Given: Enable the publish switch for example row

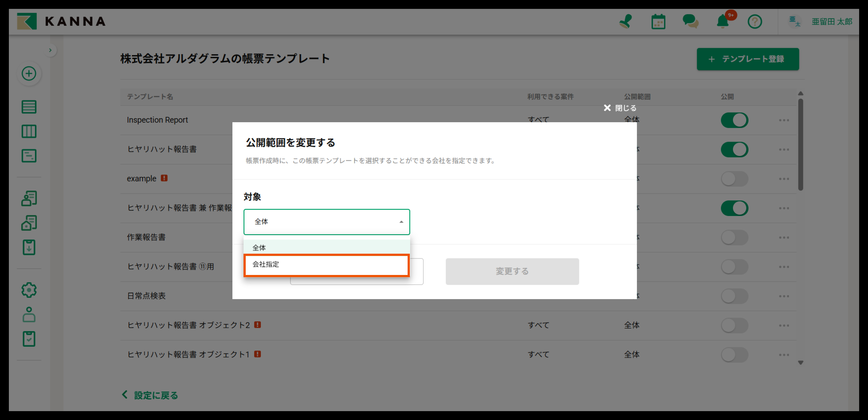Looking at the screenshot, I should coord(734,179).
